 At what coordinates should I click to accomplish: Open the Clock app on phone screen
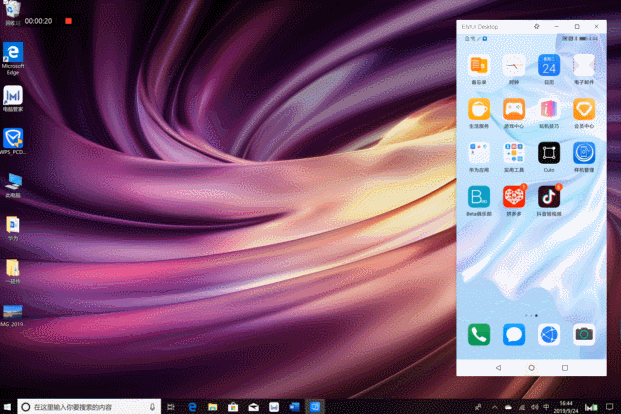tap(514, 66)
